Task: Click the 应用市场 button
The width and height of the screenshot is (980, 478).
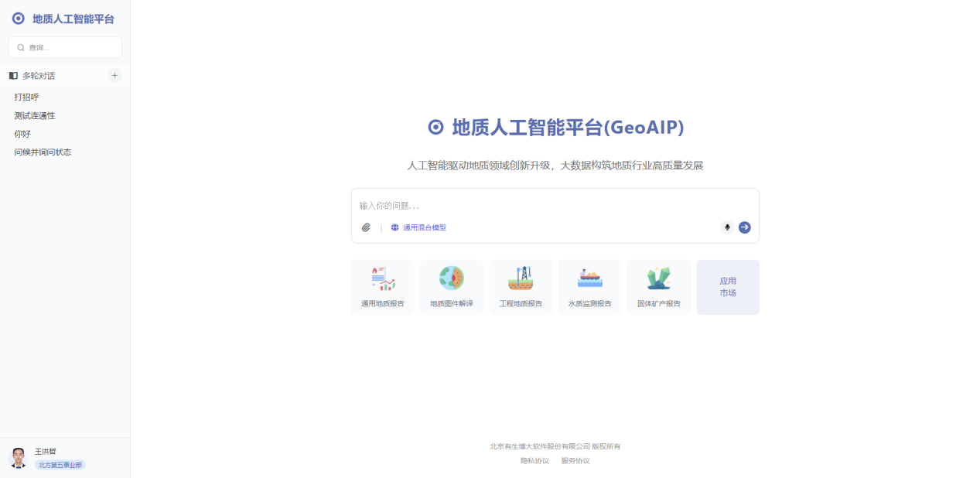Action: [x=728, y=287]
